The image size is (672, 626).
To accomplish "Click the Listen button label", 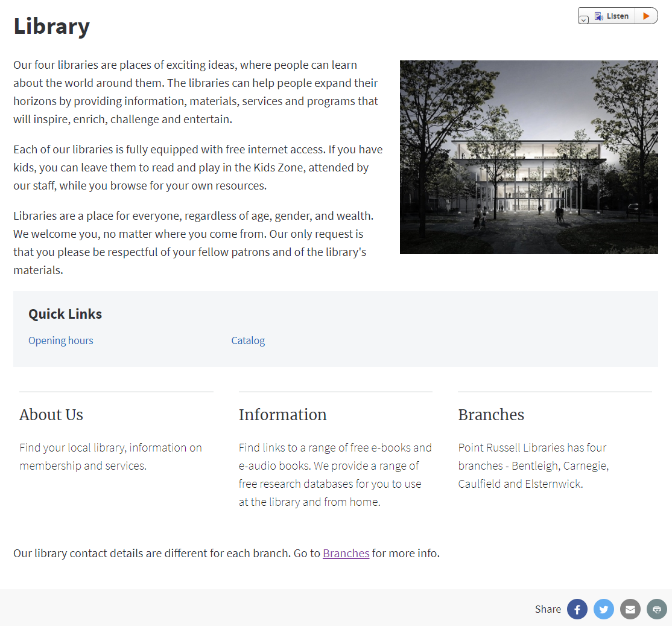I will [618, 16].
